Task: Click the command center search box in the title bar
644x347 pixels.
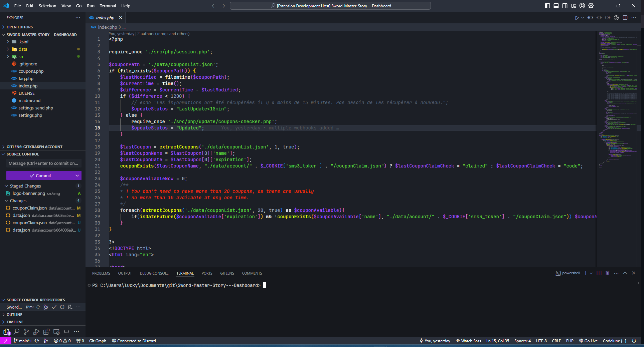Action: click(330, 6)
